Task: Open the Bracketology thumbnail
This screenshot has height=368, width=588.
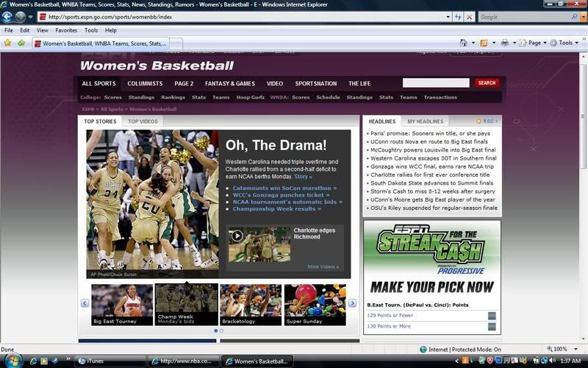Action: 251,305
